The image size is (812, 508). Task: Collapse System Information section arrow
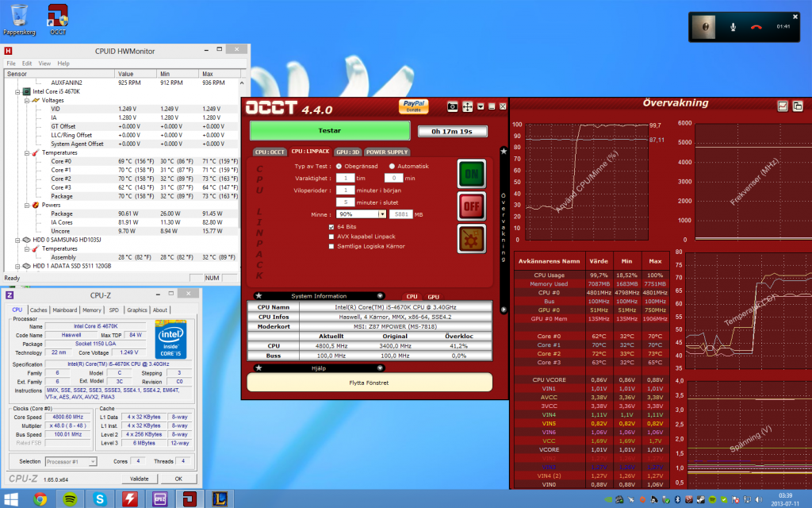pos(380,296)
